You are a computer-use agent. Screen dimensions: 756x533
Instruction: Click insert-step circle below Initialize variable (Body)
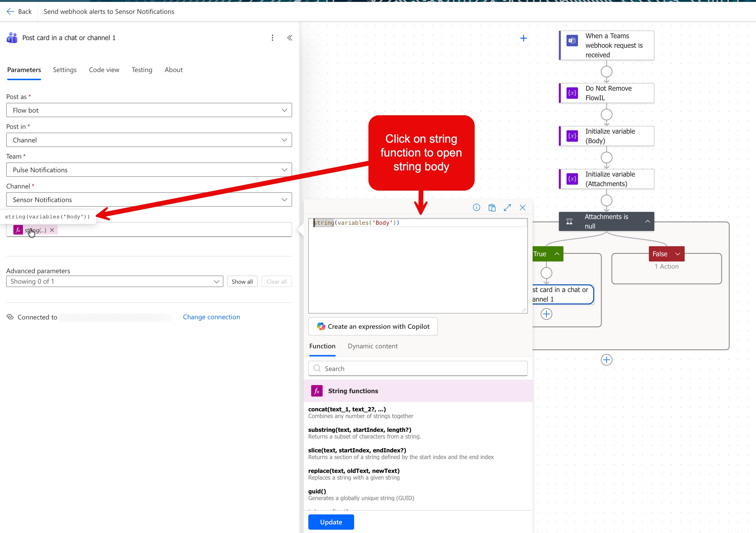(607, 157)
